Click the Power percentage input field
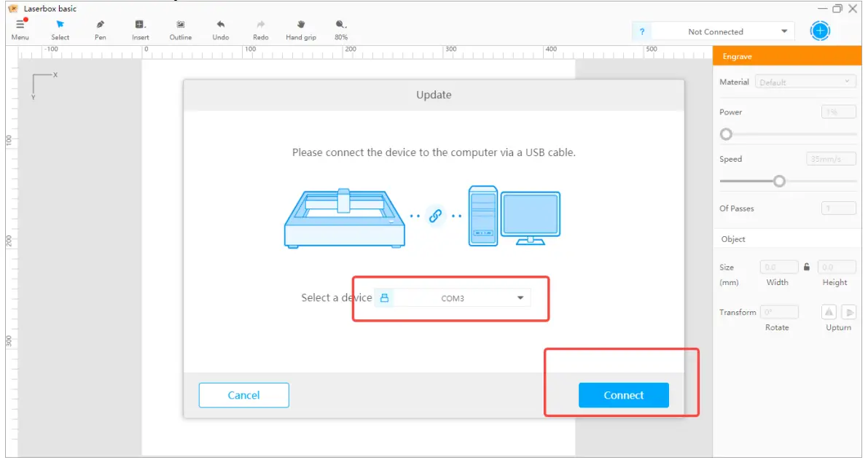868x460 pixels. (x=839, y=112)
